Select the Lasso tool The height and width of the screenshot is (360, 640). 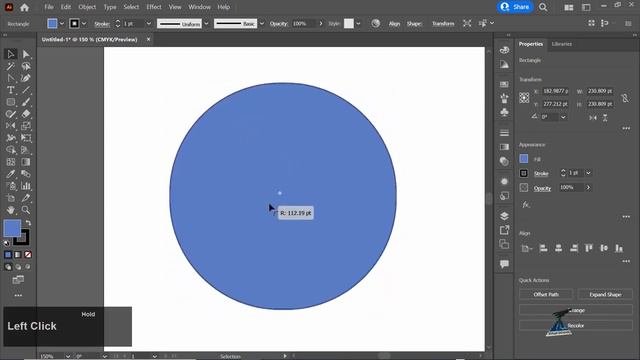coord(26,66)
